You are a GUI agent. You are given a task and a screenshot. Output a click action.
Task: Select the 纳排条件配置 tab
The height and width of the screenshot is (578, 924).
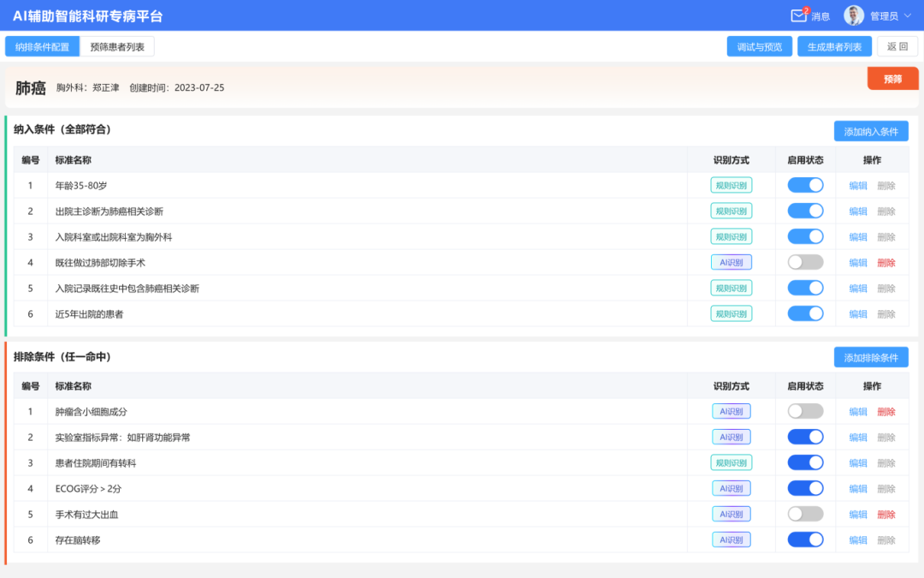pyautogui.click(x=43, y=47)
